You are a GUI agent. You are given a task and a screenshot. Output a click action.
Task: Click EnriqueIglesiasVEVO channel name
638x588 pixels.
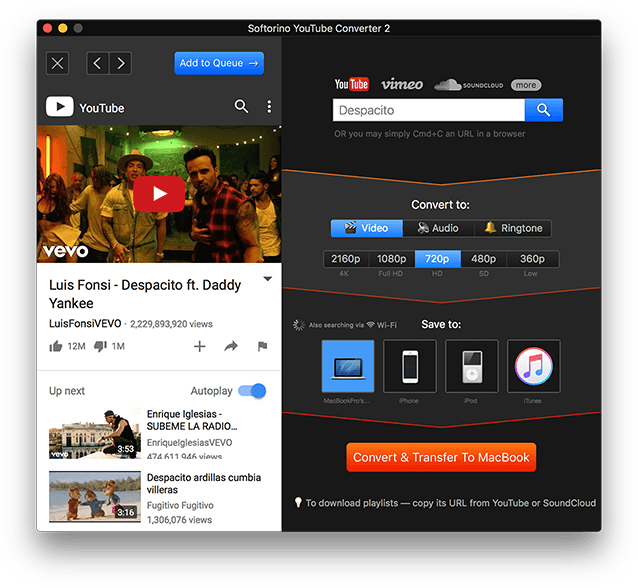point(189,442)
